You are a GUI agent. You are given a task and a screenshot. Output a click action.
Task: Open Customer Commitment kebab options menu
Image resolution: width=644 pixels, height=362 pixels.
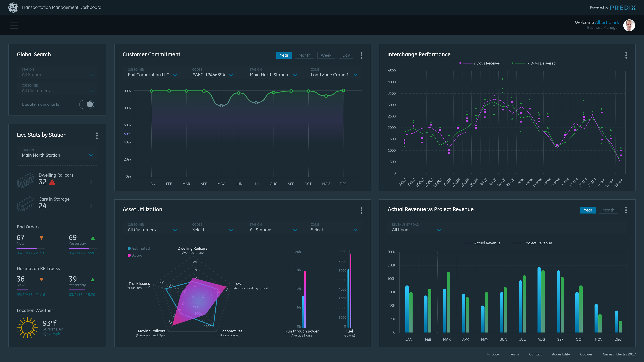(362, 55)
